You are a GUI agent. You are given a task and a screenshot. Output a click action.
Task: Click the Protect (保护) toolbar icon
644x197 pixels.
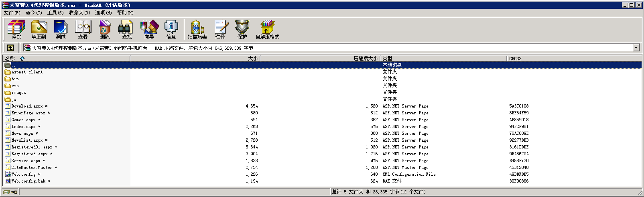tap(242, 30)
